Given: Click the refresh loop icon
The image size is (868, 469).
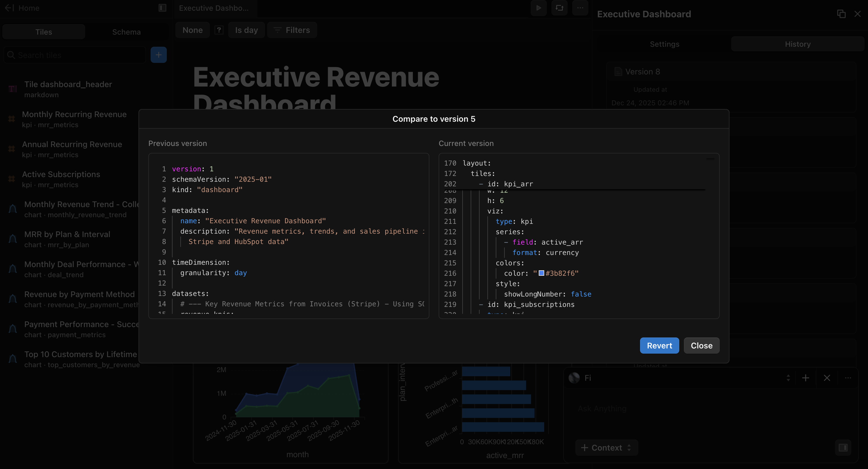Looking at the screenshot, I should point(559,8).
